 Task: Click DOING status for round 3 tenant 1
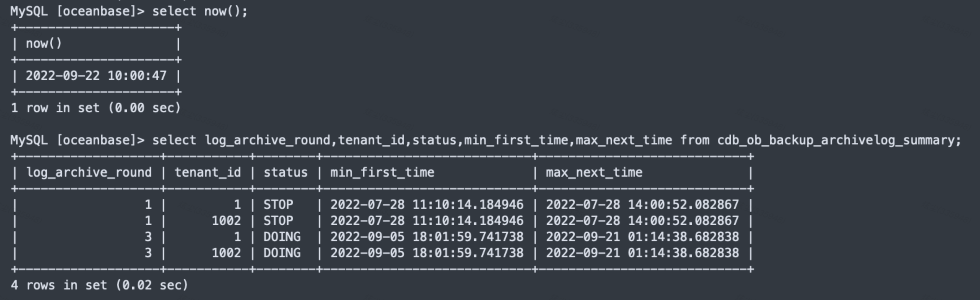282,237
